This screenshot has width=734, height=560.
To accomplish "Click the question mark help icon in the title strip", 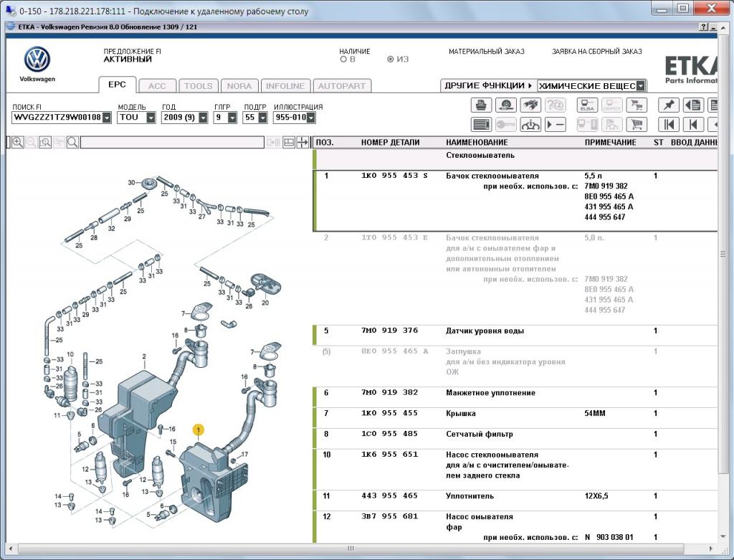I will click(704, 27).
